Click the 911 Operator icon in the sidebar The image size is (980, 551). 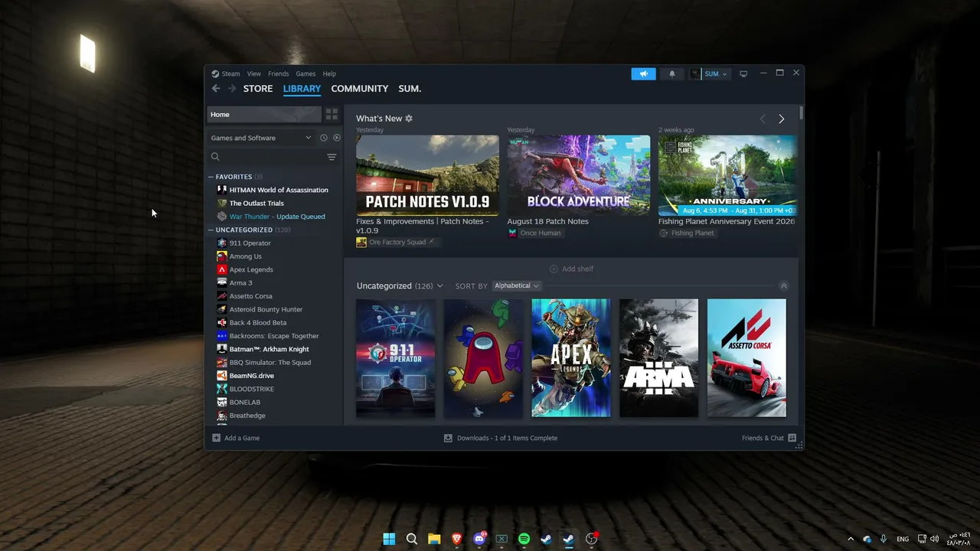coord(222,243)
